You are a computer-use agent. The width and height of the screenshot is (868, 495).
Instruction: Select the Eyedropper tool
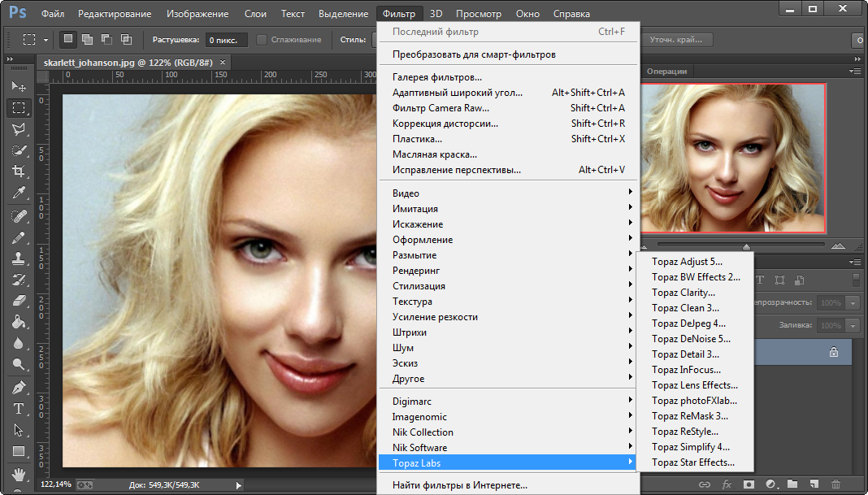pos(19,193)
